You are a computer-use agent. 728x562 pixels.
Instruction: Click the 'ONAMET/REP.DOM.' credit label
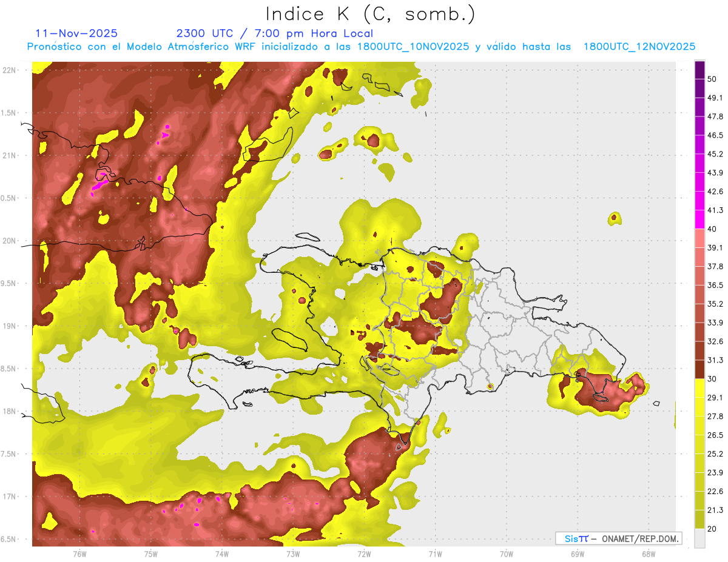[x=640, y=538]
